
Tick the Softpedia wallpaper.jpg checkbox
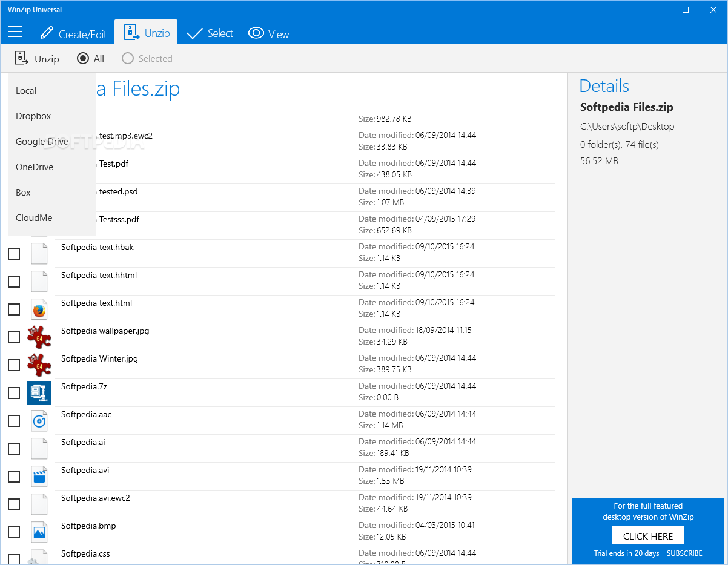pos(14,337)
